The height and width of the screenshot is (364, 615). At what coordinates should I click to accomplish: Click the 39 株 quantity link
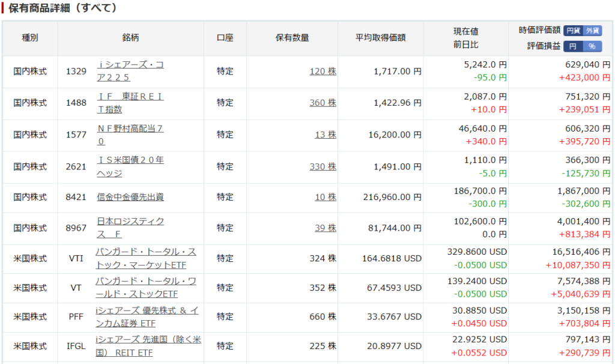click(x=326, y=228)
